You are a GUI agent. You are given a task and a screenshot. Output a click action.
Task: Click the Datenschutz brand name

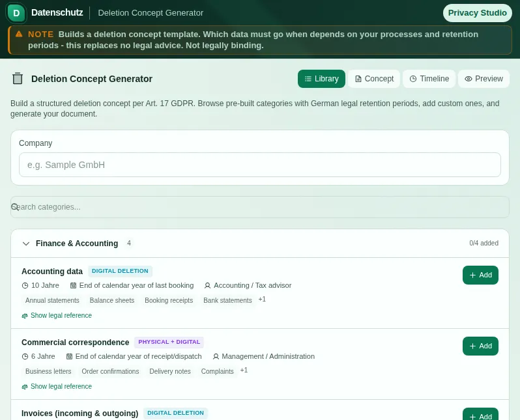[57, 12]
